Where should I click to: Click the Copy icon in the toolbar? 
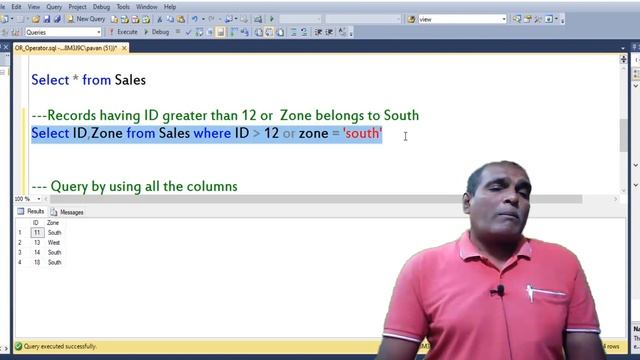pos(170,19)
